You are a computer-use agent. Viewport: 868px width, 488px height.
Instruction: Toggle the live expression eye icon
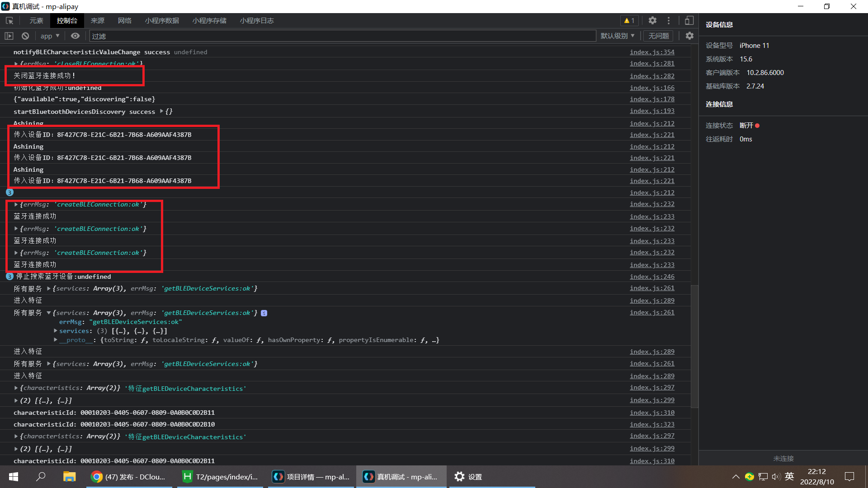75,36
